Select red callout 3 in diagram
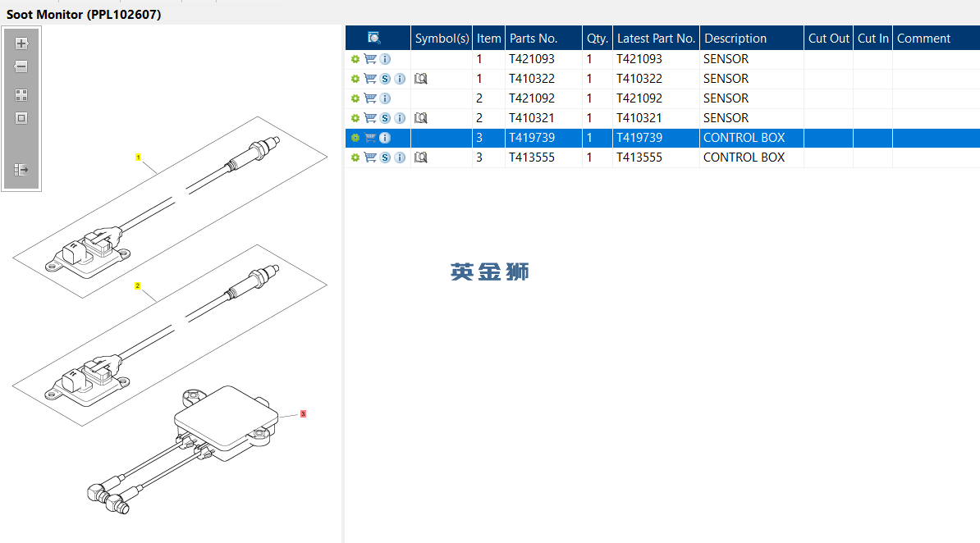This screenshot has height=543, width=980. pyautogui.click(x=303, y=413)
